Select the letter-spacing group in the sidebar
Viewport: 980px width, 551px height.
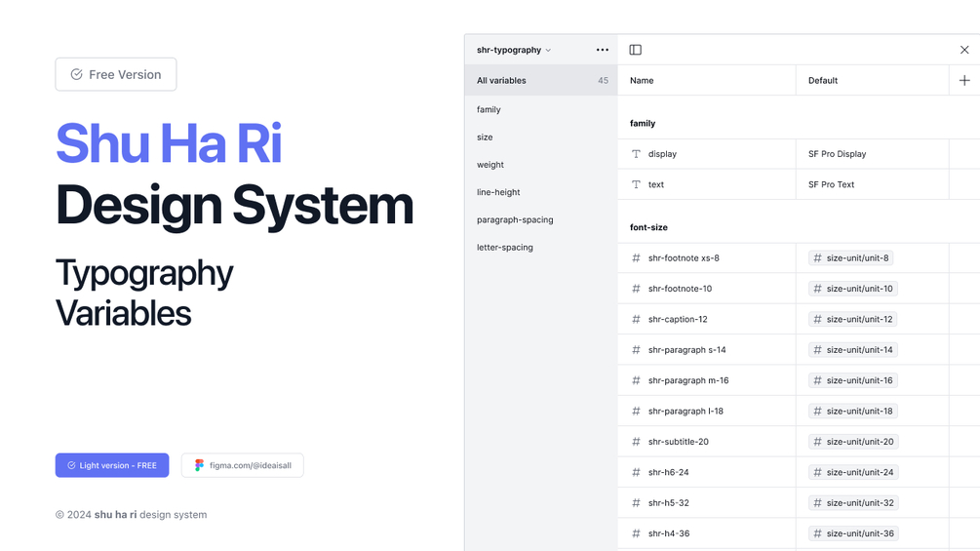pyautogui.click(x=505, y=247)
